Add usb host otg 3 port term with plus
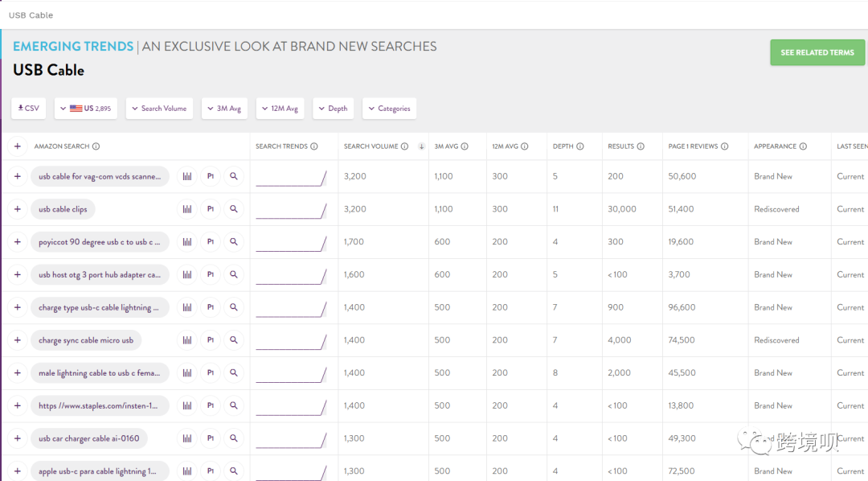This screenshot has width=868, height=481. (x=18, y=274)
